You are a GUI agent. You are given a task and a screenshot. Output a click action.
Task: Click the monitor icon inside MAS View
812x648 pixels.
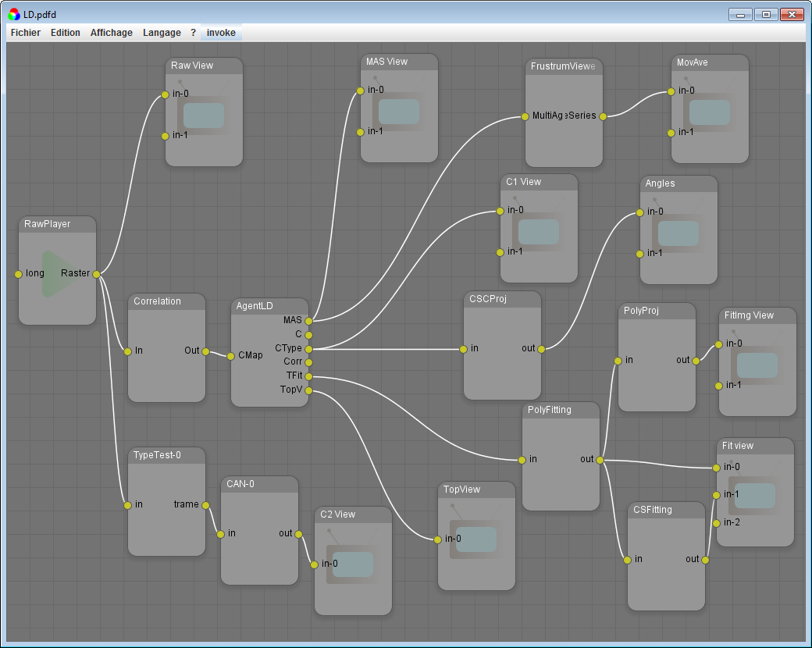coord(399,111)
